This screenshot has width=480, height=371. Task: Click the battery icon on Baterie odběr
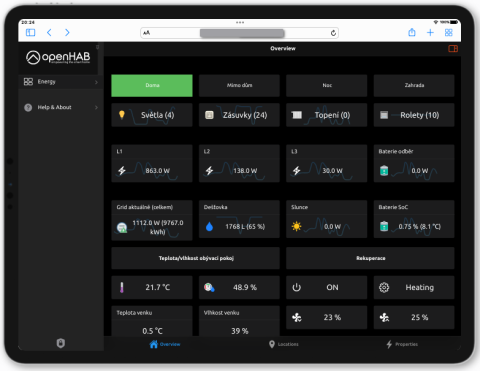384,171
